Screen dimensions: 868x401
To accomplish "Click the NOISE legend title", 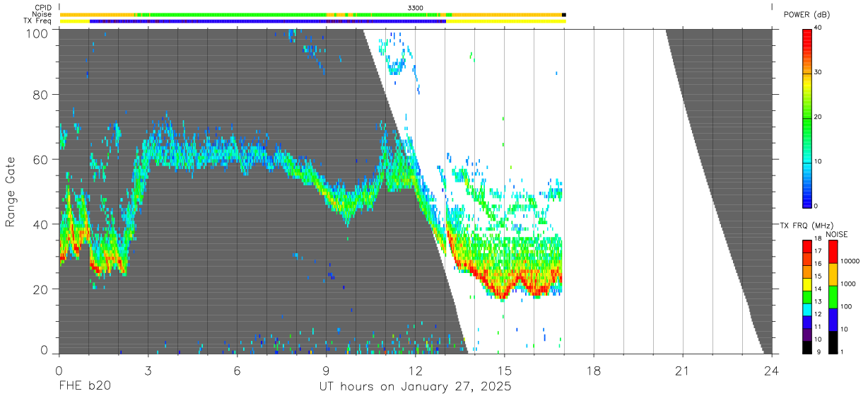I will [x=836, y=234].
